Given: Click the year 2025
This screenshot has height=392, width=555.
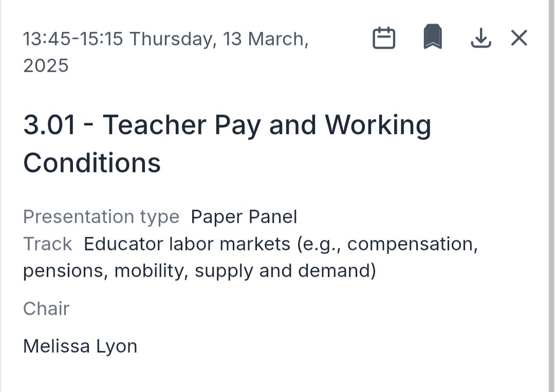Looking at the screenshot, I should 46,66.
